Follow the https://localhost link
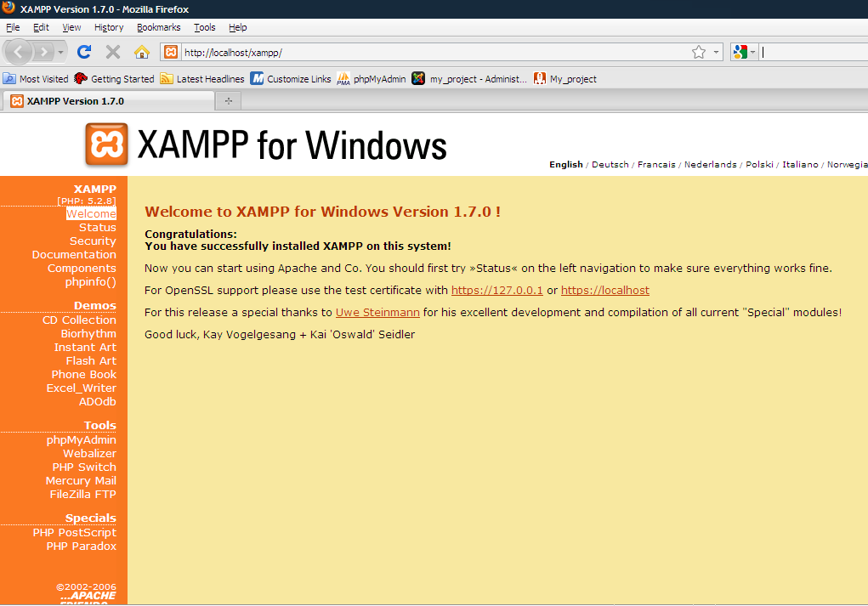Screen dimensions: 868x606 click(605, 290)
